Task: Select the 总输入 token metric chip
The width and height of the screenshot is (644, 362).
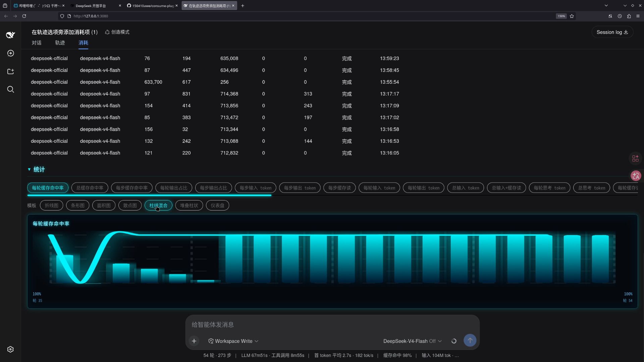Action: [466, 188]
